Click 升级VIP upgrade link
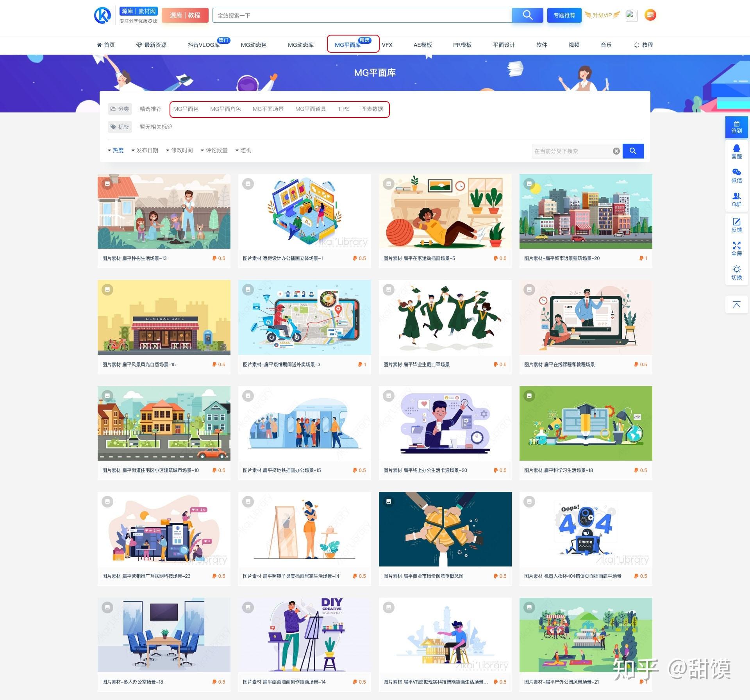 [x=602, y=15]
